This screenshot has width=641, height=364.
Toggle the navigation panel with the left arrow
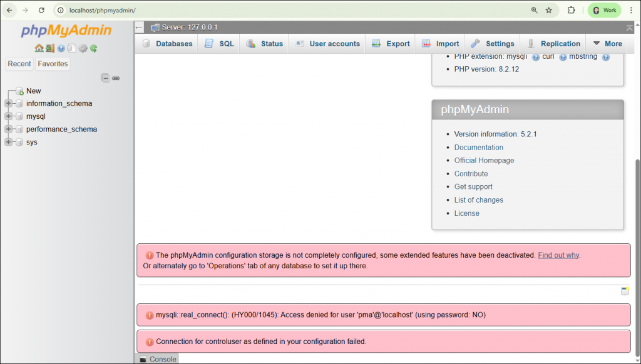(139, 28)
